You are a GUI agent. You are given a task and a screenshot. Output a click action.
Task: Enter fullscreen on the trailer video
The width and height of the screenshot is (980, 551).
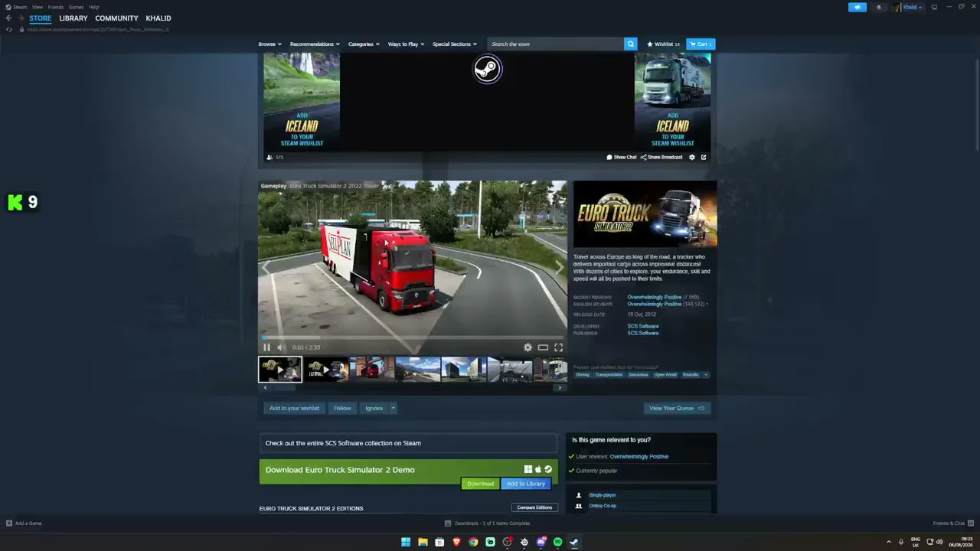tap(558, 347)
